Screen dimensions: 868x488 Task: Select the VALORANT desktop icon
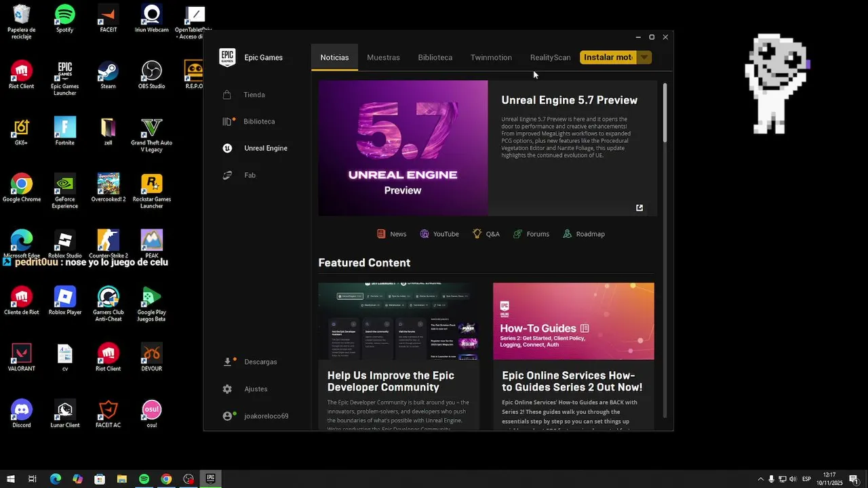coord(21,357)
